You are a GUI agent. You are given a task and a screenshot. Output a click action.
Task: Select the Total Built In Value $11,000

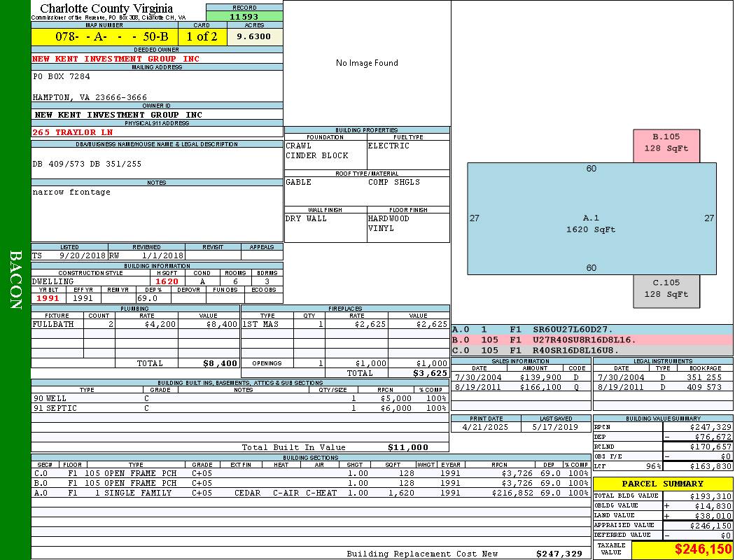pyautogui.click(x=408, y=447)
